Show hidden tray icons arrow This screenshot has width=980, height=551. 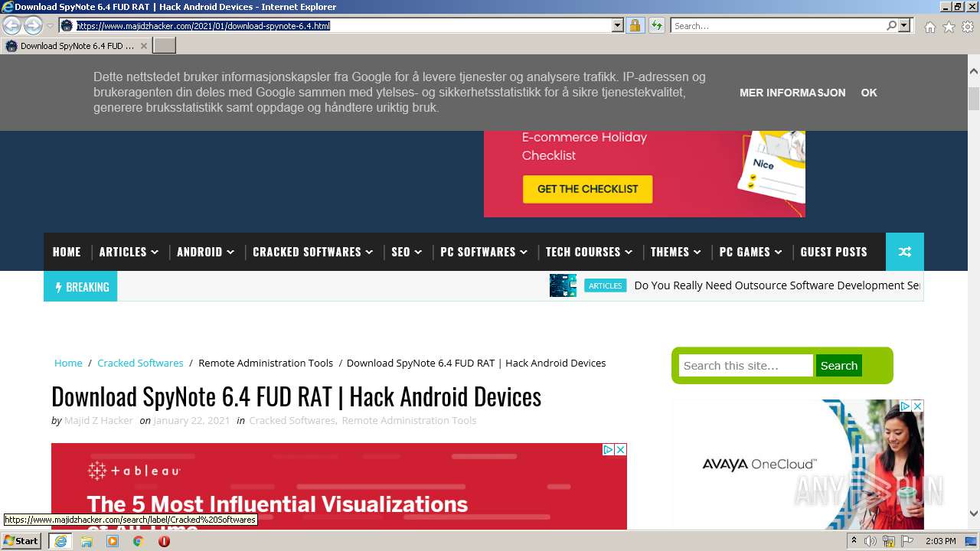pyautogui.click(x=854, y=541)
